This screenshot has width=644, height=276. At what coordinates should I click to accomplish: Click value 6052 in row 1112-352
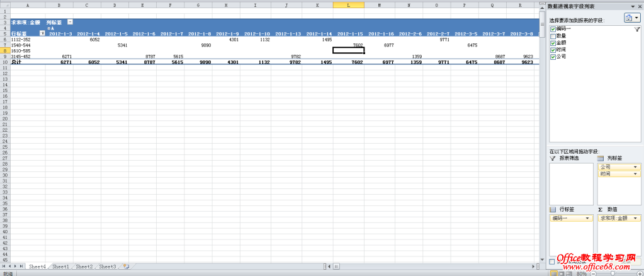coord(94,40)
